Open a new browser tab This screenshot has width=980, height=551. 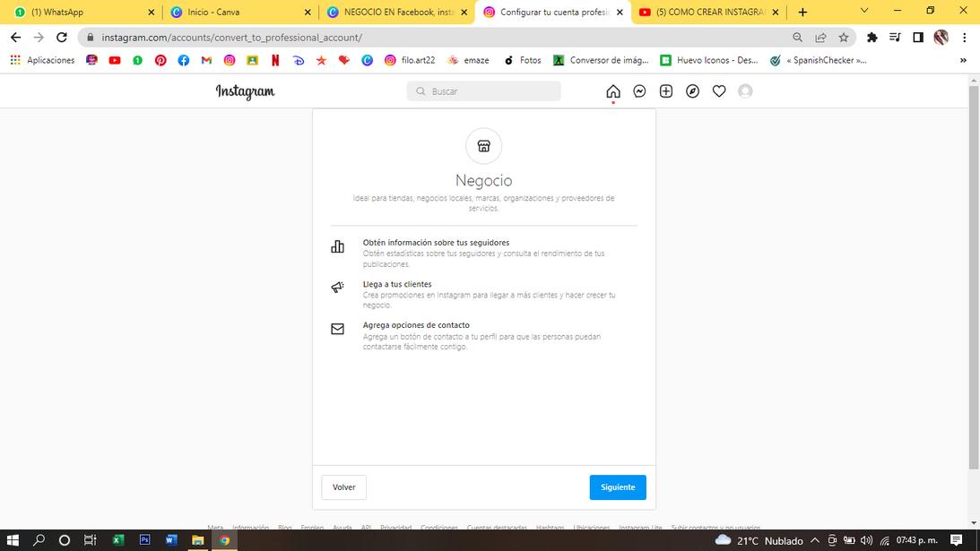(x=802, y=12)
